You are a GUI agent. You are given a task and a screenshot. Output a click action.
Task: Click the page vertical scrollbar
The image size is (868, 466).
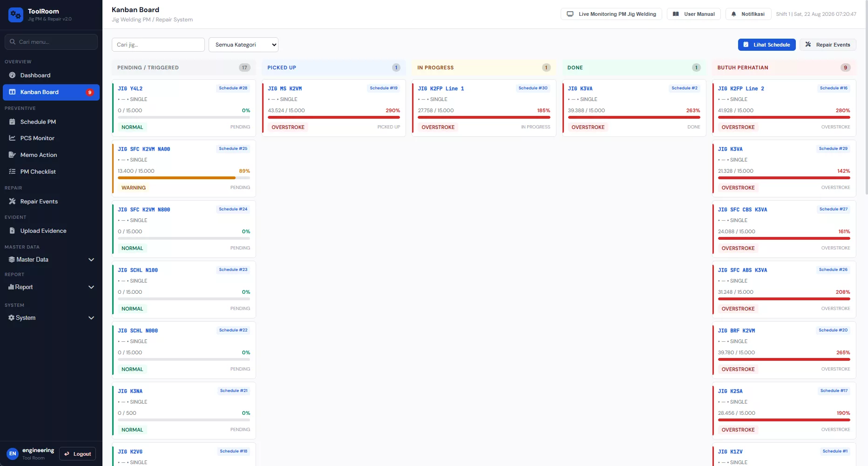point(866,98)
